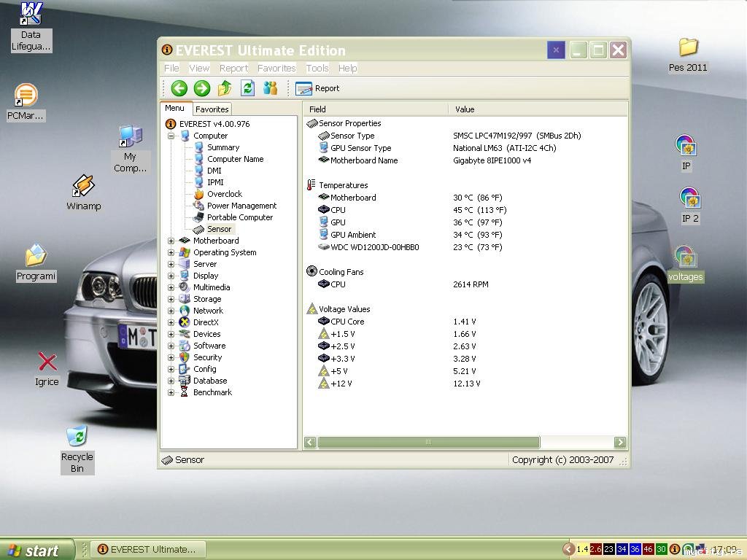Switch to the Favorites tab
Viewport: 747px width, 560px height.
pos(212,109)
